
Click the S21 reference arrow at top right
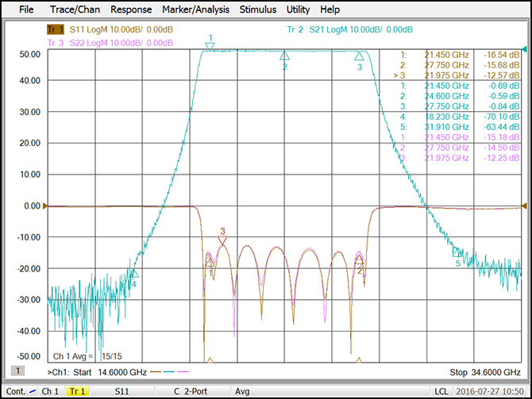point(524,50)
